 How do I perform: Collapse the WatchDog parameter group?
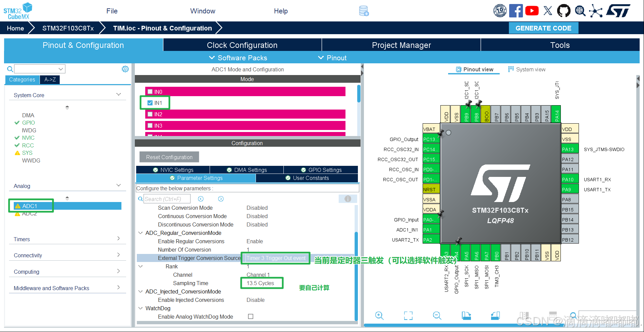coord(141,308)
